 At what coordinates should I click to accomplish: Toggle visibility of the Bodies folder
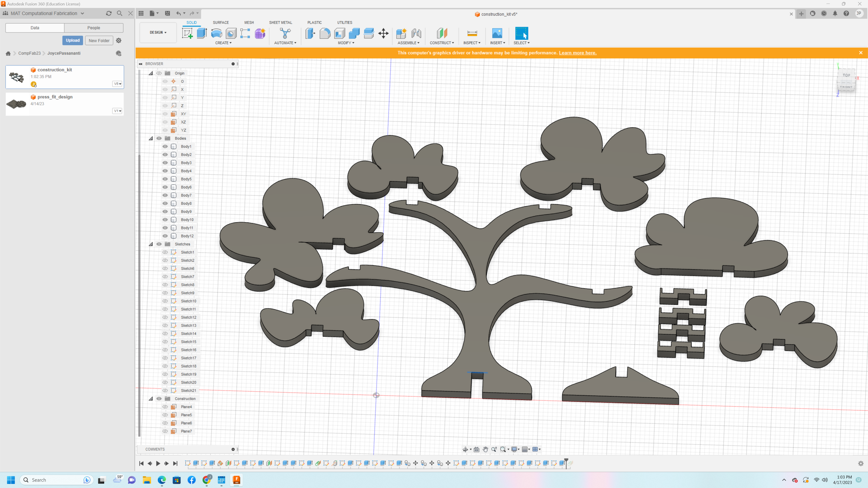click(x=159, y=138)
